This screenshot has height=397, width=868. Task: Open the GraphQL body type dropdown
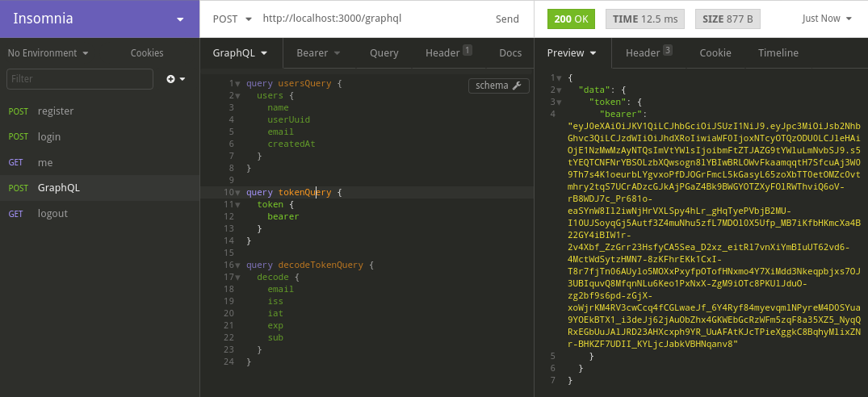(x=241, y=53)
